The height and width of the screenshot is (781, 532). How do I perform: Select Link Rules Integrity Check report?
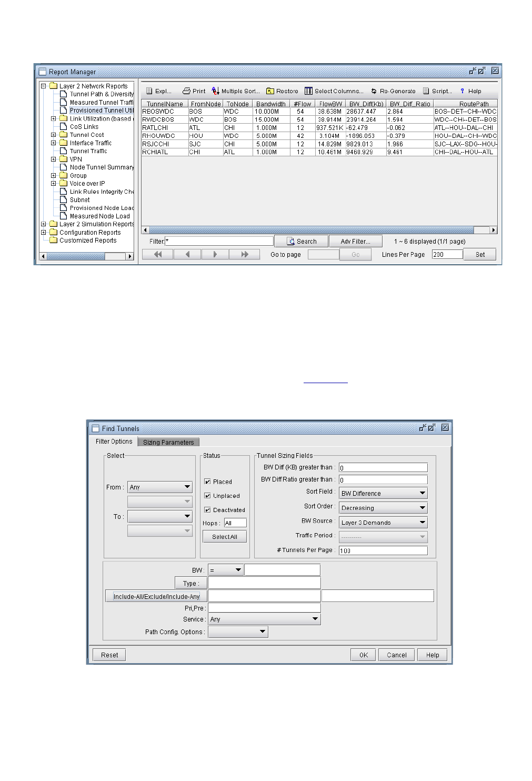[x=102, y=192]
